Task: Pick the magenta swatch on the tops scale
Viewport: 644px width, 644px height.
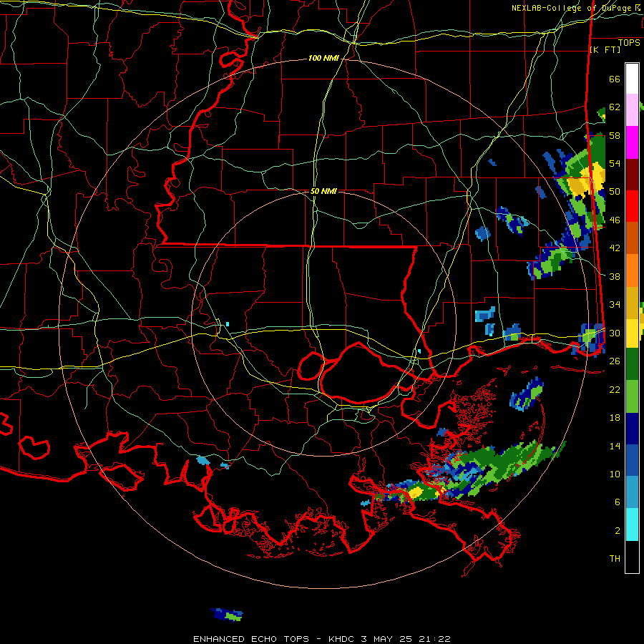Action: coord(632,142)
